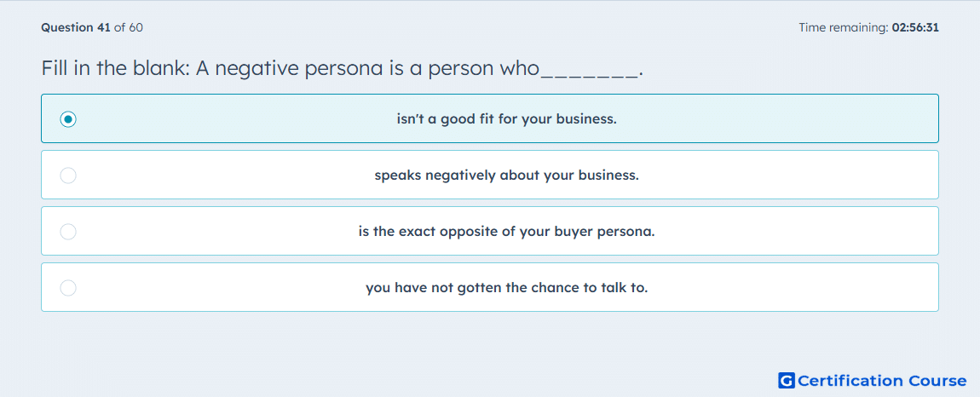Viewport: 980px width, 397px height.
Task: Click the negative persona words in the question
Action: (297, 69)
